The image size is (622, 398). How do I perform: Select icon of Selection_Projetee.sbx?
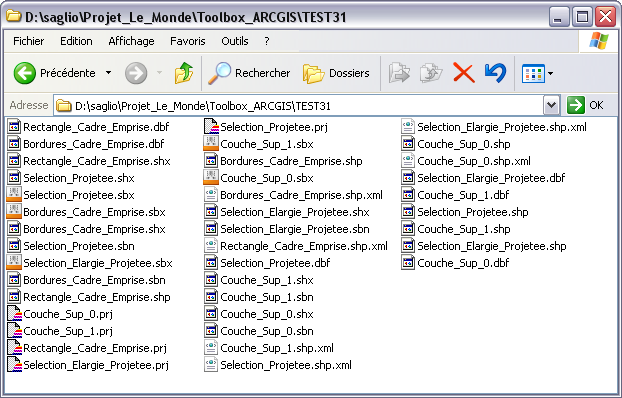tap(14, 195)
